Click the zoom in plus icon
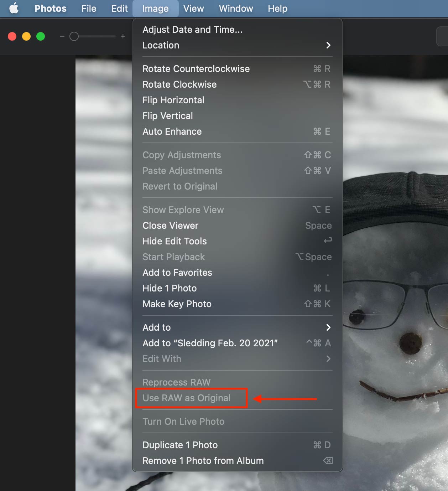The image size is (448, 491). click(x=123, y=36)
